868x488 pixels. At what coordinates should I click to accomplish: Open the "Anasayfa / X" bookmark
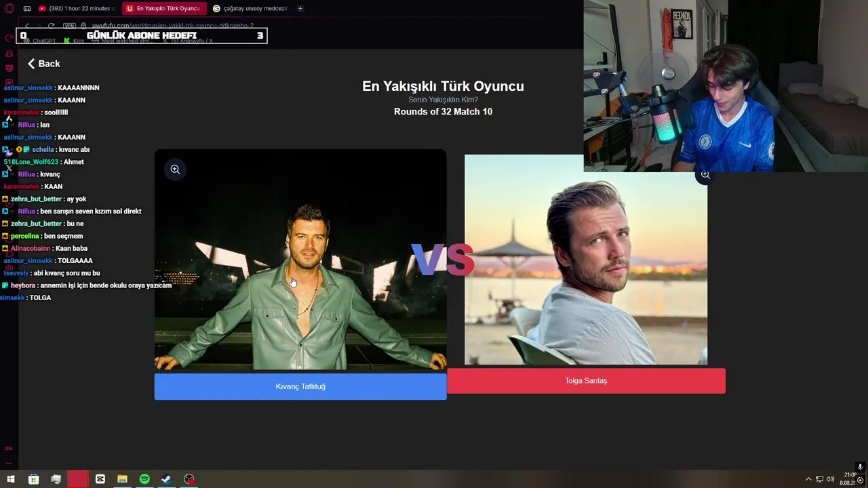pyautogui.click(x=187, y=41)
